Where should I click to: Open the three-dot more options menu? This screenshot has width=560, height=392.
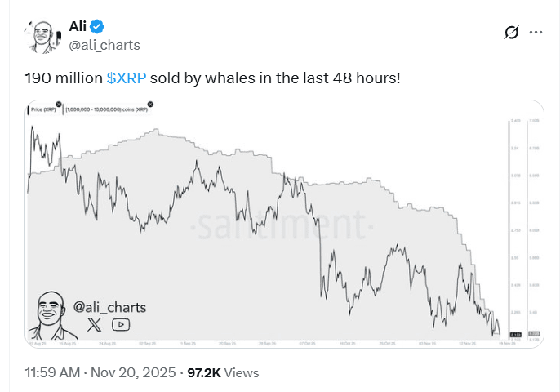536,33
